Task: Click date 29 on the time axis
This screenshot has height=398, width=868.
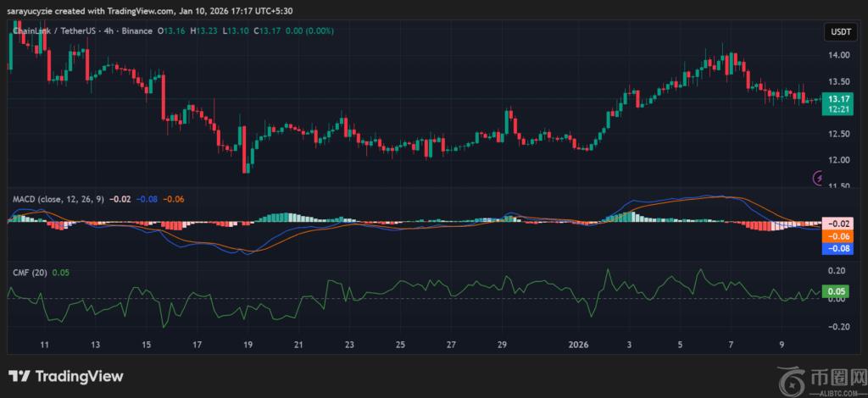Action: point(502,345)
